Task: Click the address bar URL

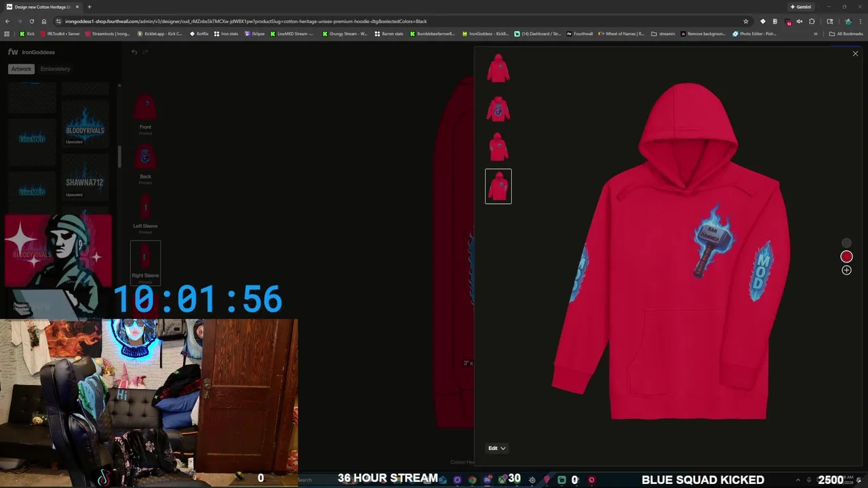Action: coord(245,21)
